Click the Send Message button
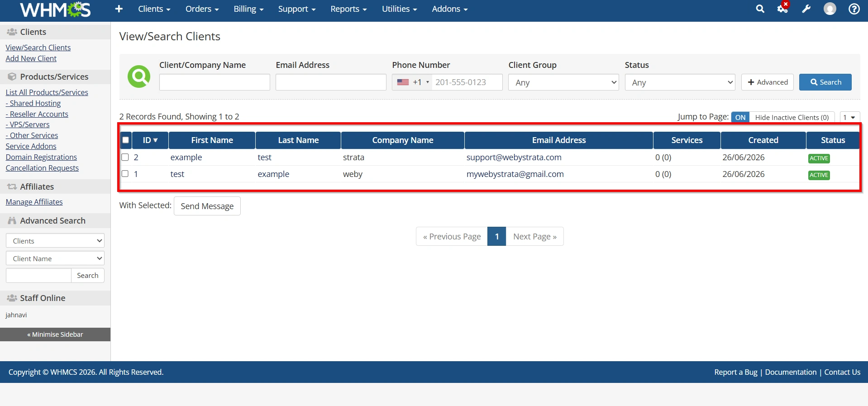Image resolution: width=868 pixels, height=406 pixels. pos(207,206)
